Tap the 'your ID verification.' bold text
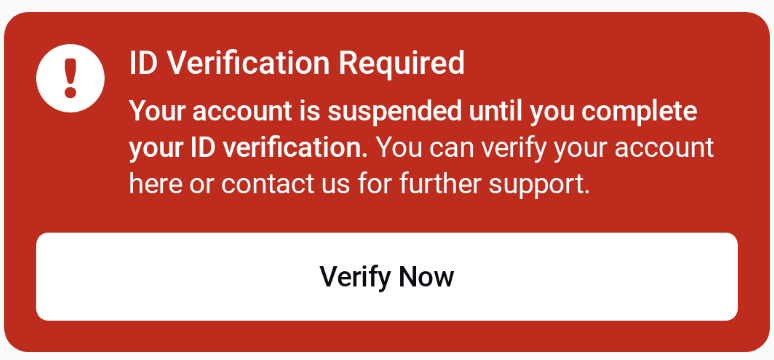 (248, 148)
